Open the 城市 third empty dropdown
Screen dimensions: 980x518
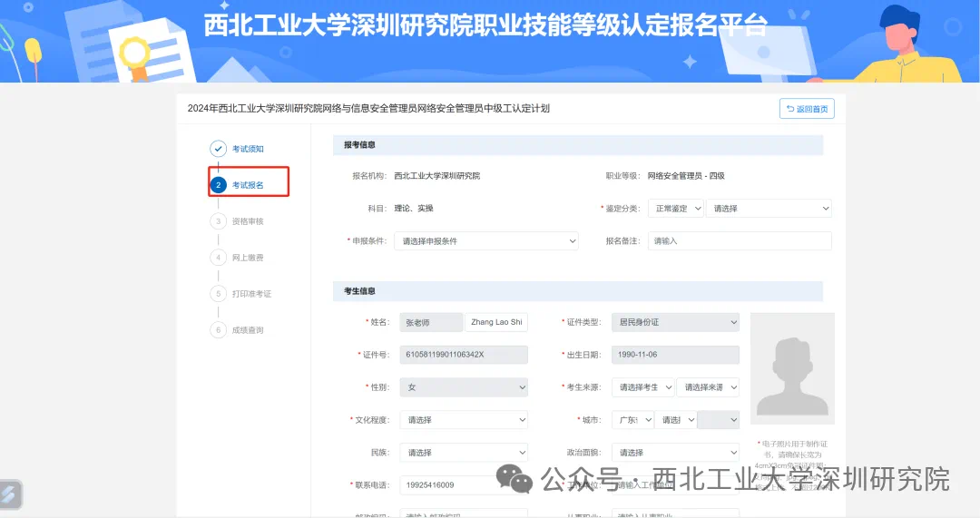coord(719,420)
